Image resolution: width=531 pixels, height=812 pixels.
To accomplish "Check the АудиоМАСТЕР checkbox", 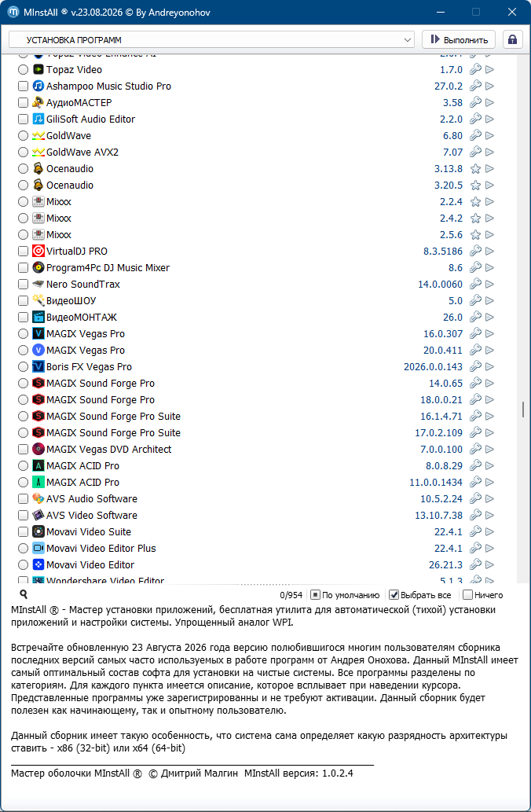I will [x=24, y=102].
